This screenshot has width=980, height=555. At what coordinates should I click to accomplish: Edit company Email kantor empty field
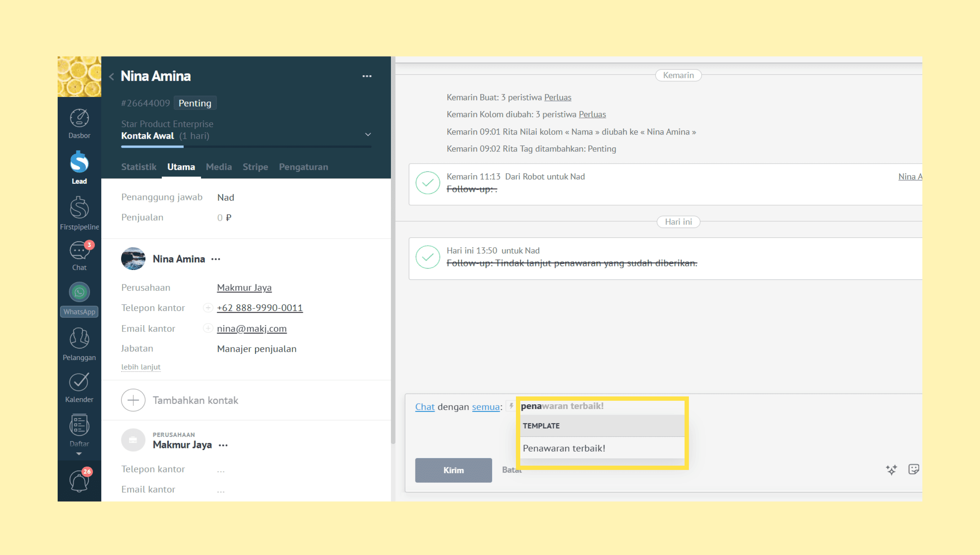221,490
